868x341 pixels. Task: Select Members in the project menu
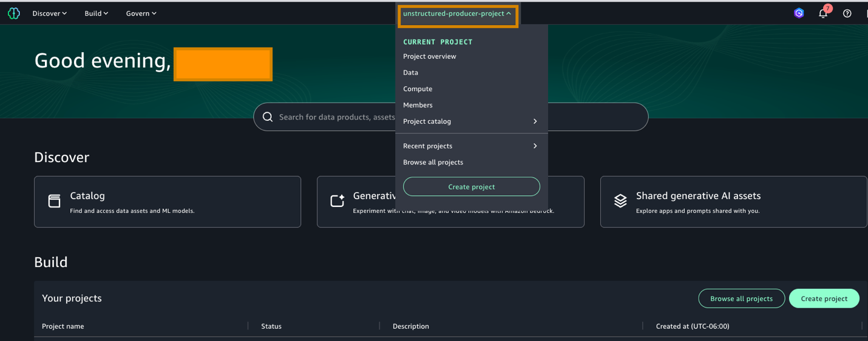pyautogui.click(x=418, y=105)
